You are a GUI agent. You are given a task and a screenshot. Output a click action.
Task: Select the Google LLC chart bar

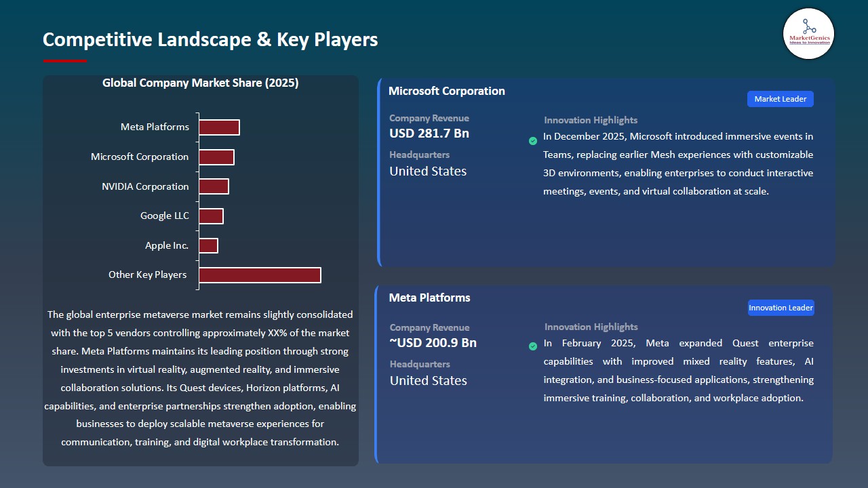pos(211,216)
